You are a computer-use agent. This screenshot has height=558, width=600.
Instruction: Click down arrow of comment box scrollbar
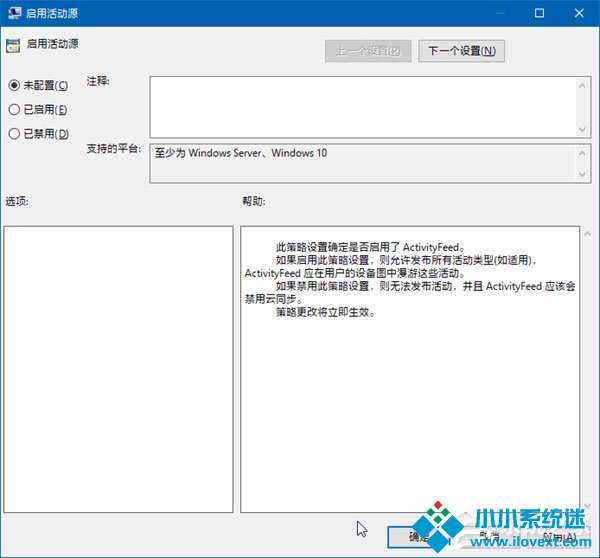pos(582,129)
